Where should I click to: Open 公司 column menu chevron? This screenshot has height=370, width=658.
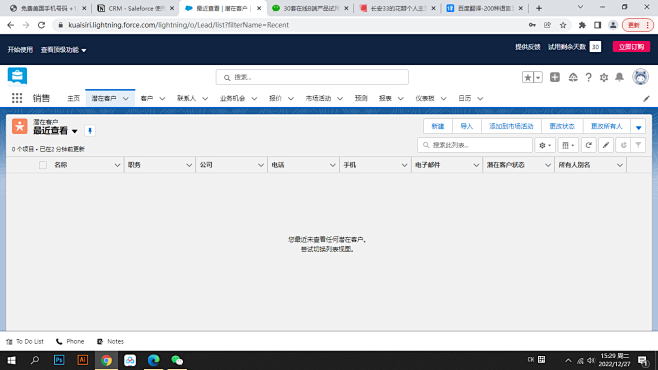point(261,165)
